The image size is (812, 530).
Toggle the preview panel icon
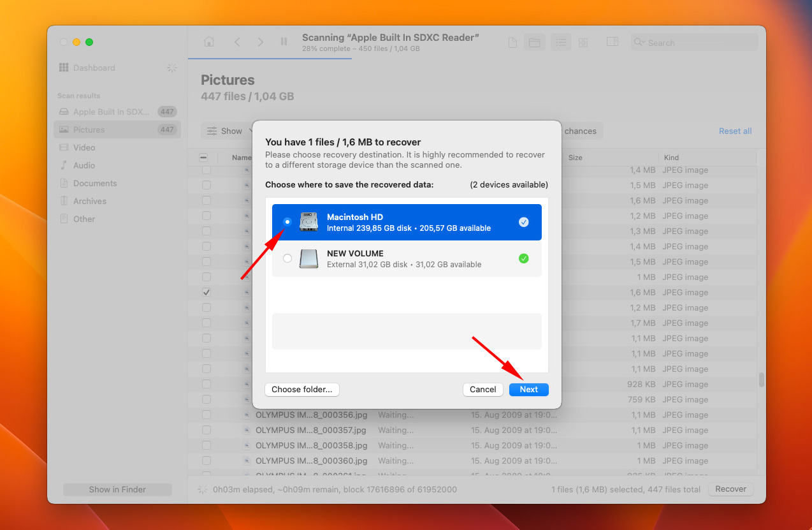coord(612,42)
